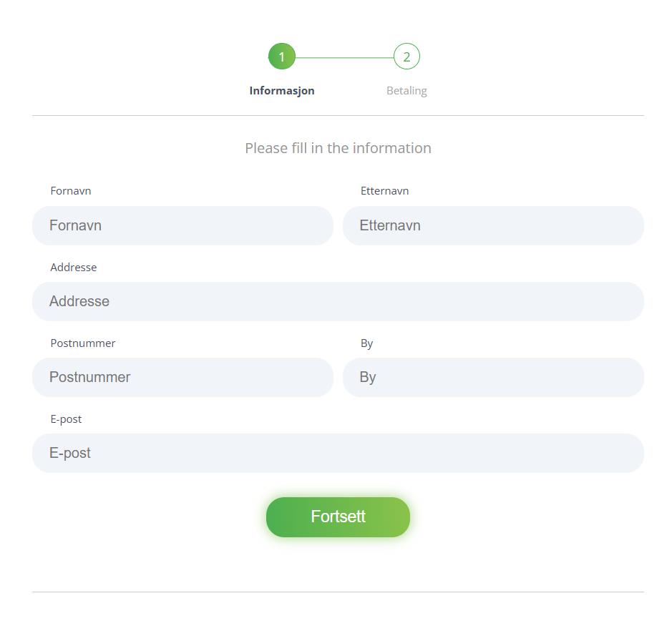Click the green Fortsett button

[x=338, y=517]
